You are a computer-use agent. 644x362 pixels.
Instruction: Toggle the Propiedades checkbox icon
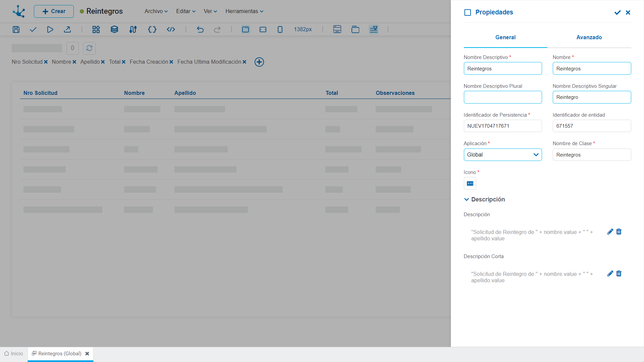pyautogui.click(x=468, y=12)
